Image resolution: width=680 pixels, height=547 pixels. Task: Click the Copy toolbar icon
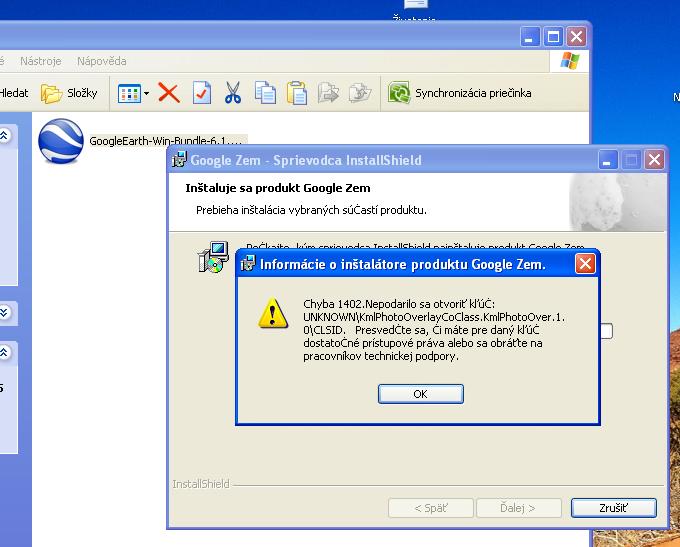[265, 94]
